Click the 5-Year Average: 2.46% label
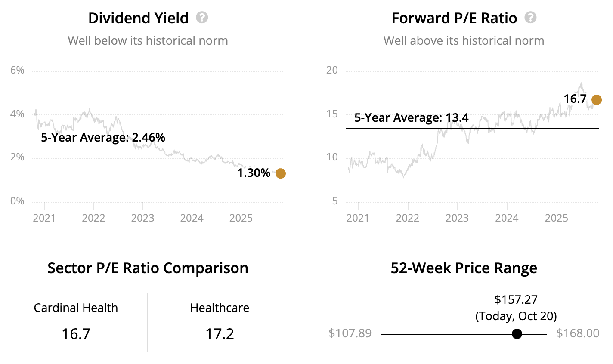The image size is (613, 364). pos(103,138)
